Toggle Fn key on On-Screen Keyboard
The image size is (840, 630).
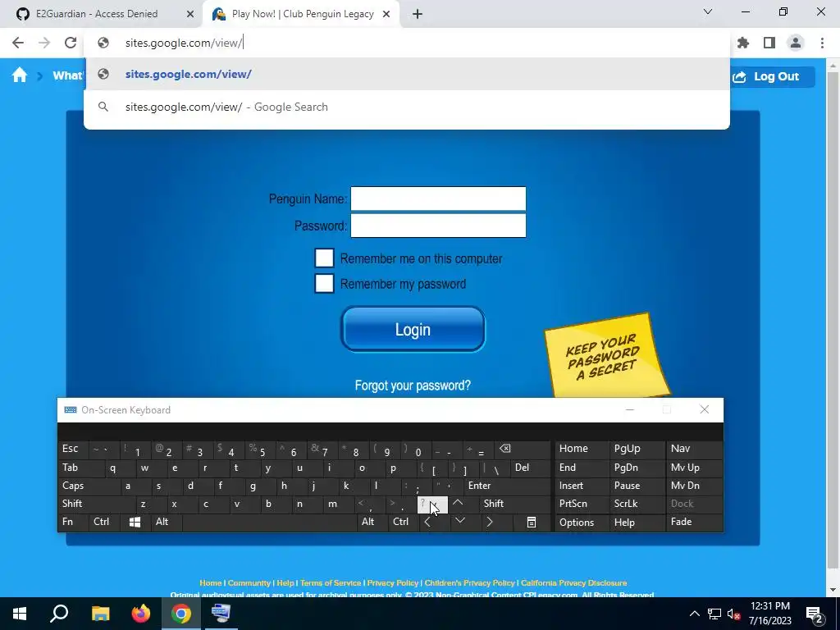tap(73, 522)
